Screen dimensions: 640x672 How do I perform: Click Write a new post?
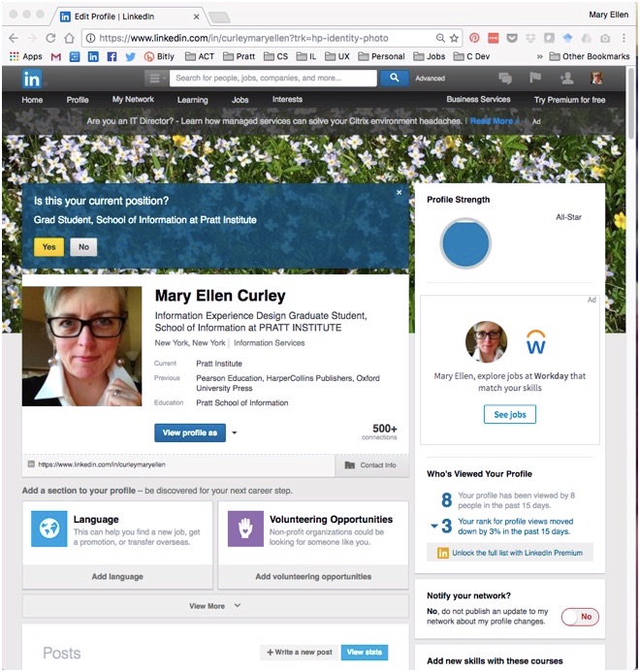pos(300,653)
